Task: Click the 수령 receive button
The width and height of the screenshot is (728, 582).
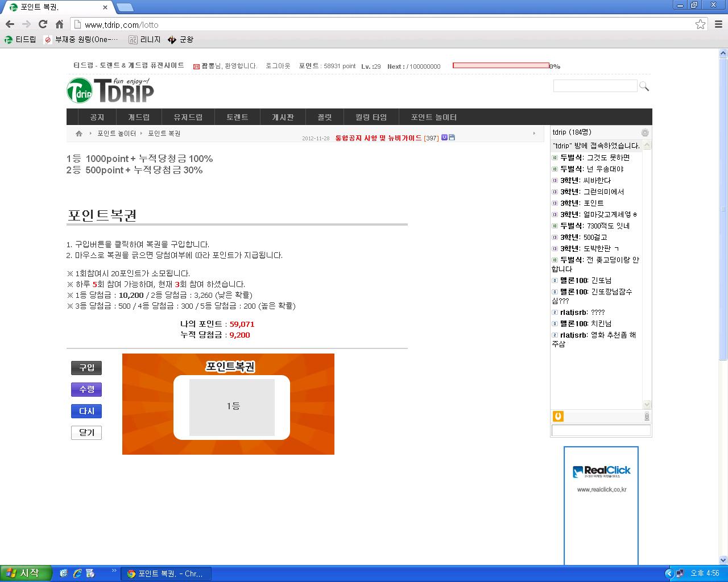Action: tap(86, 389)
